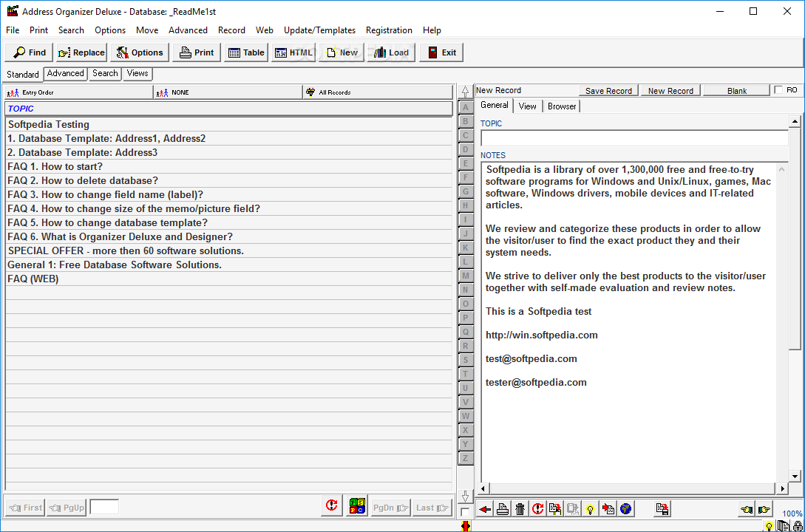The width and height of the screenshot is (805, 532).
Task: Click the horizontal scrollbar right arrow
Action: [781, 488]
